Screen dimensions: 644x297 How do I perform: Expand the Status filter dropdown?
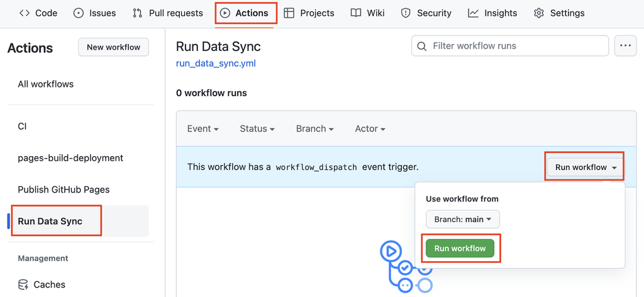(x=257, y=128)
